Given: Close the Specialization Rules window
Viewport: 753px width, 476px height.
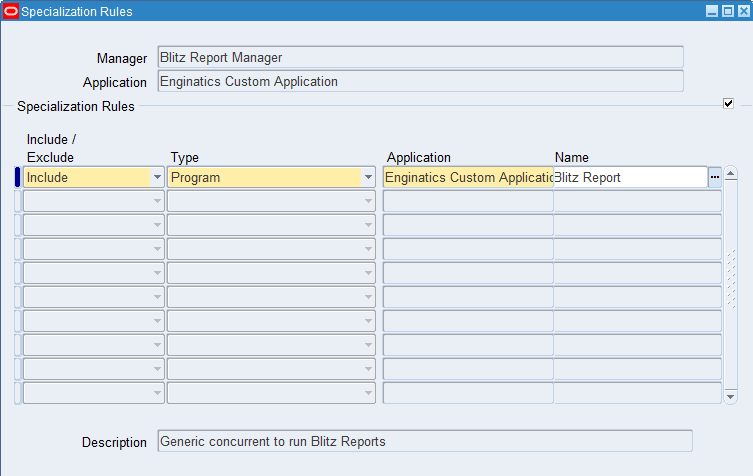Looking at the screenshot, I should (x=744, y=11).
